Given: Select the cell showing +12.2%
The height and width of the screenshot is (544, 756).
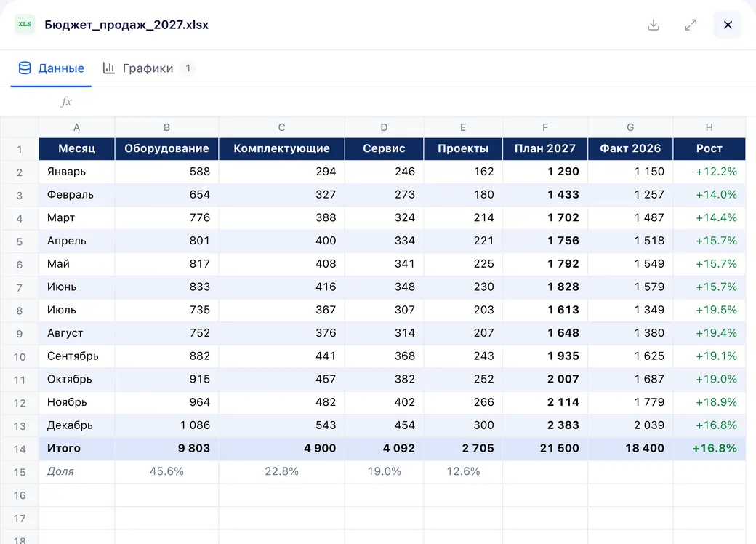Looking at the screenshot, I should pos(709,172).
